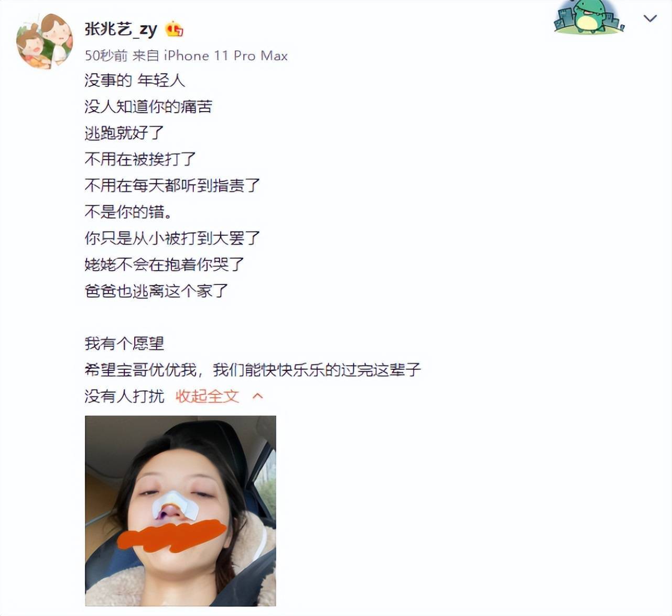The width and height of the screenshot is (672, 616).
Task: Collapse post using caret after 收起全文
Action: [257, 397]
